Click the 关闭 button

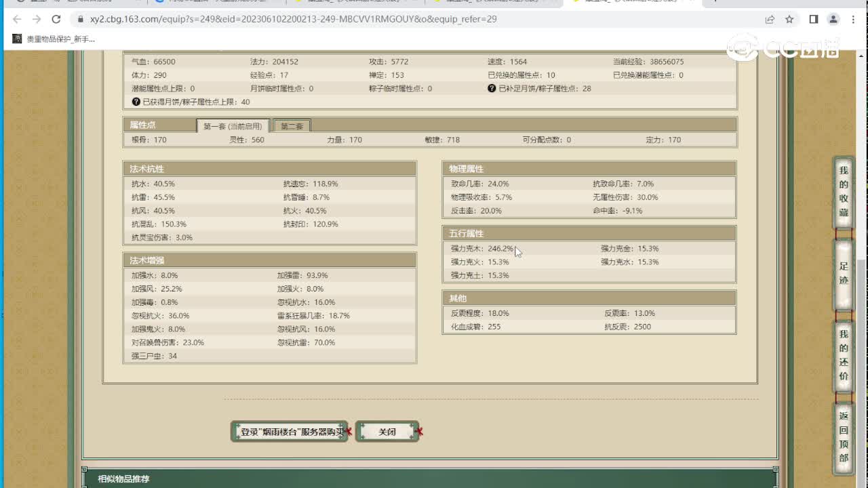pyautogui.click(x=387, y=432)
